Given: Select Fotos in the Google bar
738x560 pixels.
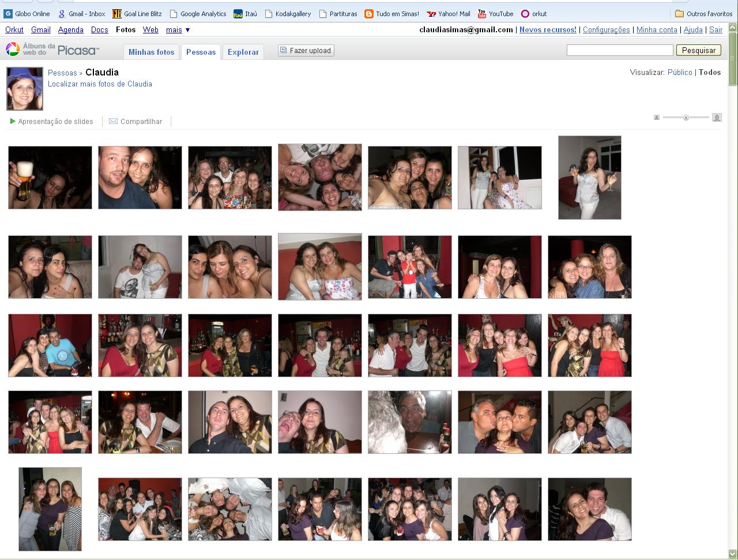Looking at the screenshot, I should 126,29.
